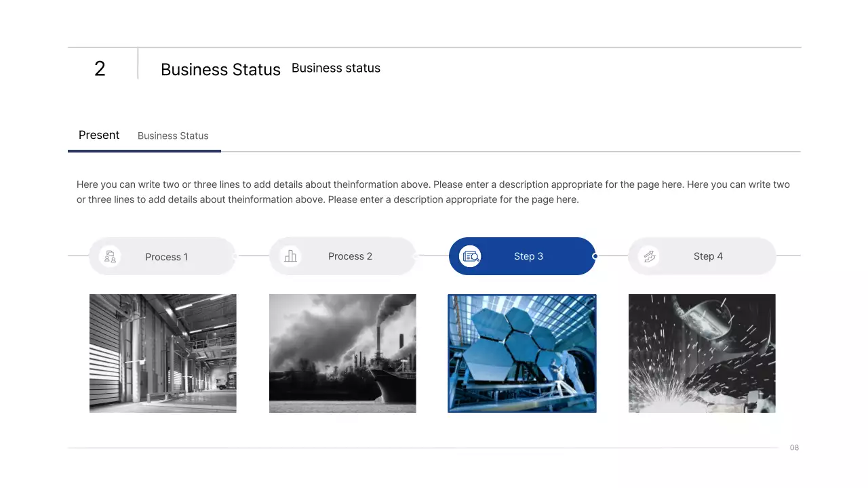Select the Process 2 pill label
Screen dimensions: 868x488
pos(350,256)
